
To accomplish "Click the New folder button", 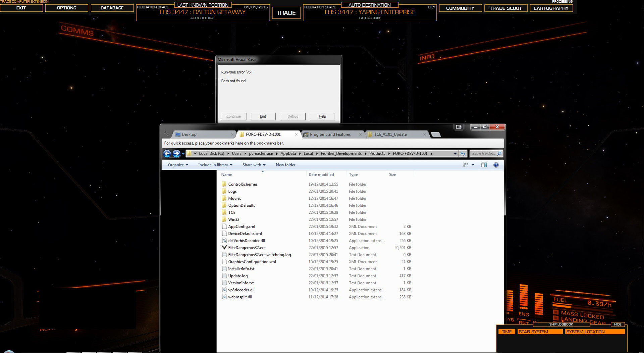I will [285, 165].
